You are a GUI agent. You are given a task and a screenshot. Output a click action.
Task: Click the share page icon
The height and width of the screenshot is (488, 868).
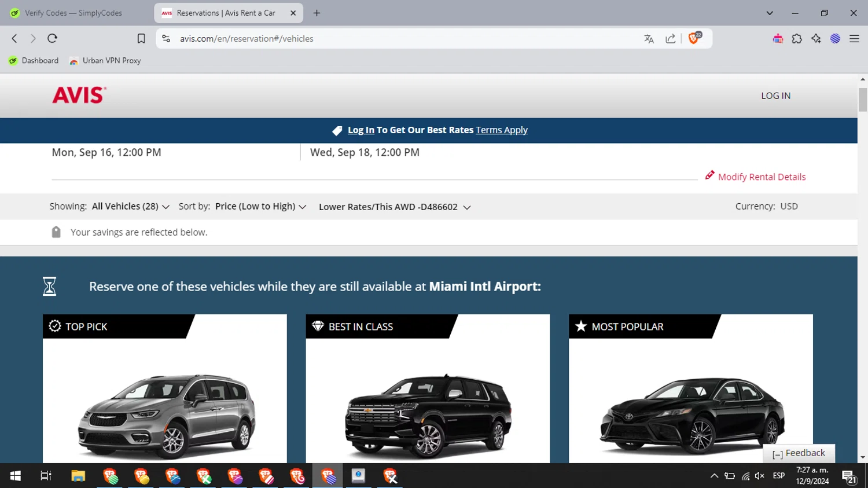(x=670, y=39)
